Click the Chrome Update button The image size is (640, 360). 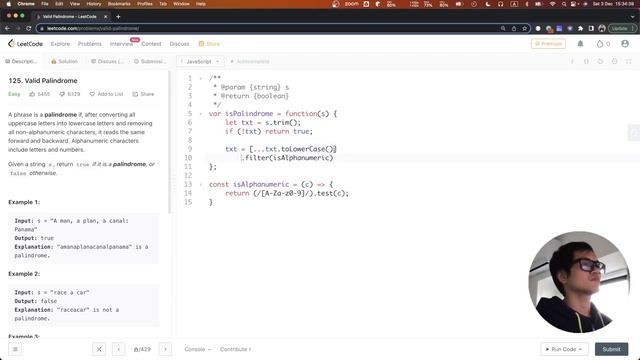(x=622, y=29)
